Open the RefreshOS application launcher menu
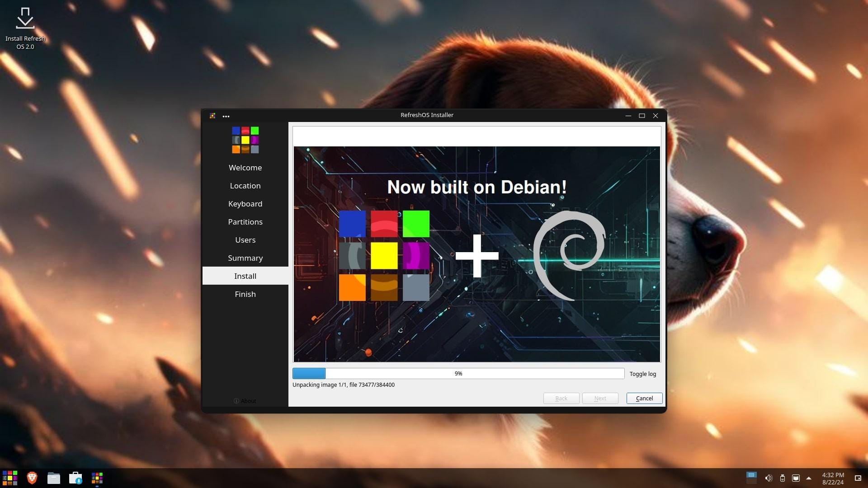Viewport: 868px width, 488px height. [10, 478]
